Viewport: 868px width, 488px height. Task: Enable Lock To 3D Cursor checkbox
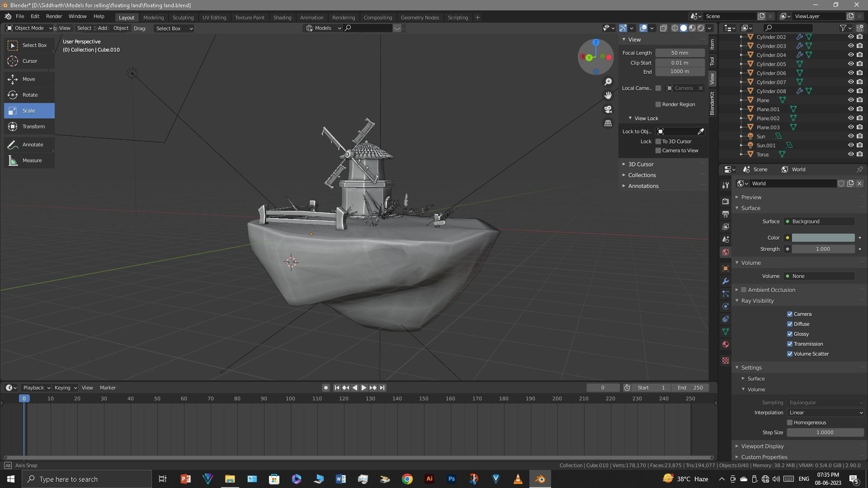(x=658, y=141)
